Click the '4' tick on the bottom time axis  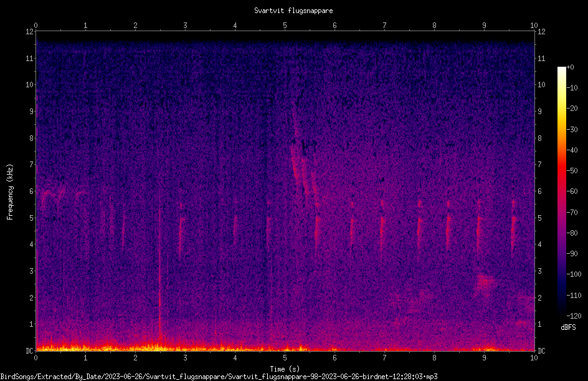(235, 358)
